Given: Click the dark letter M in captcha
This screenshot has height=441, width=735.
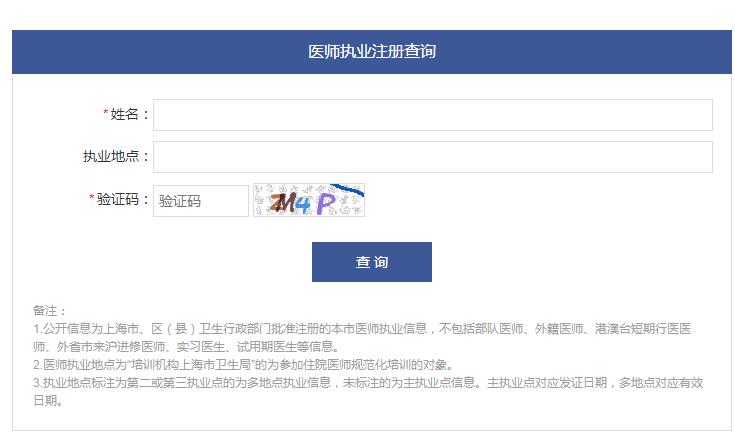Looking at the screenshot, I should (x=286, y=204).
